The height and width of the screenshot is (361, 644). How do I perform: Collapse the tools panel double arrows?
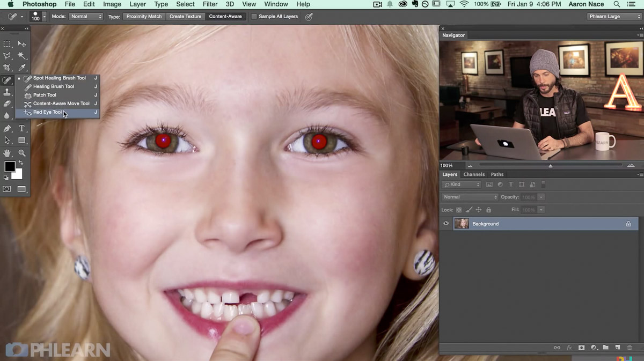pyautogui.click(x=26, y=28)
